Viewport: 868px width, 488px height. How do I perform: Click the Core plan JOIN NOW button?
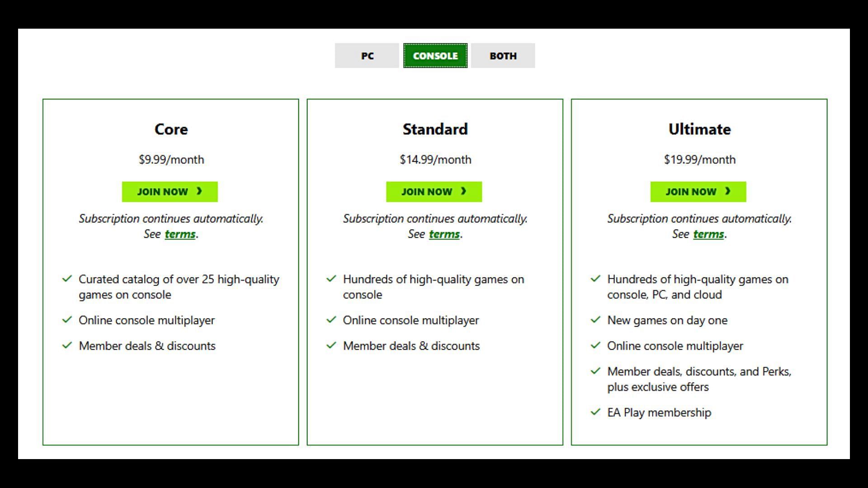170,191
